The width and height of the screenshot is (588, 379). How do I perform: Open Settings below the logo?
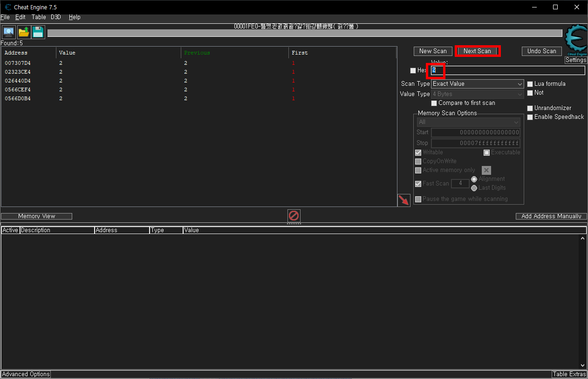576,60
